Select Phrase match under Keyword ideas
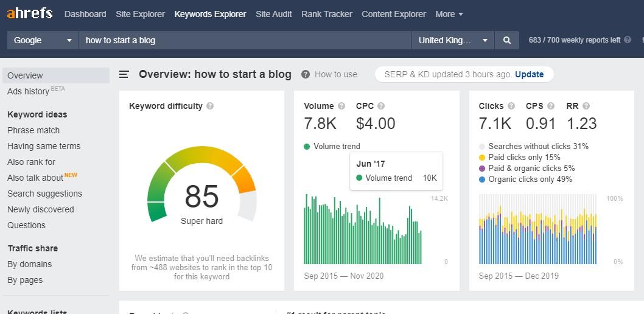 tap(33, 130)
